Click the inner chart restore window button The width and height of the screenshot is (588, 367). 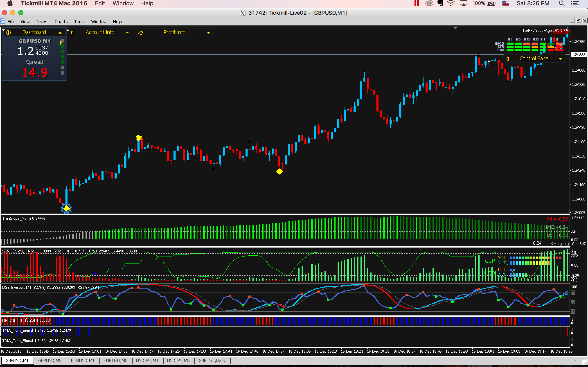coord(579,21)
